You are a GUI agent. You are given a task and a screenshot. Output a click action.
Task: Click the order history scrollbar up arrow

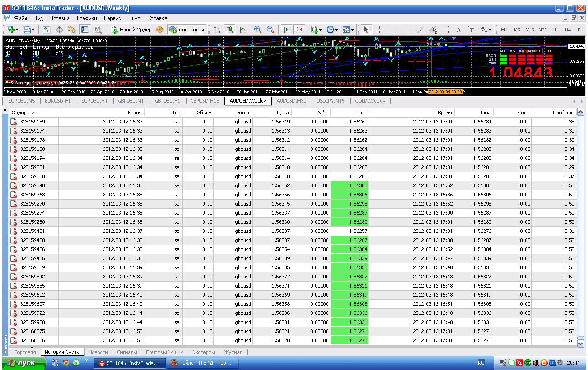click(580, 112)
